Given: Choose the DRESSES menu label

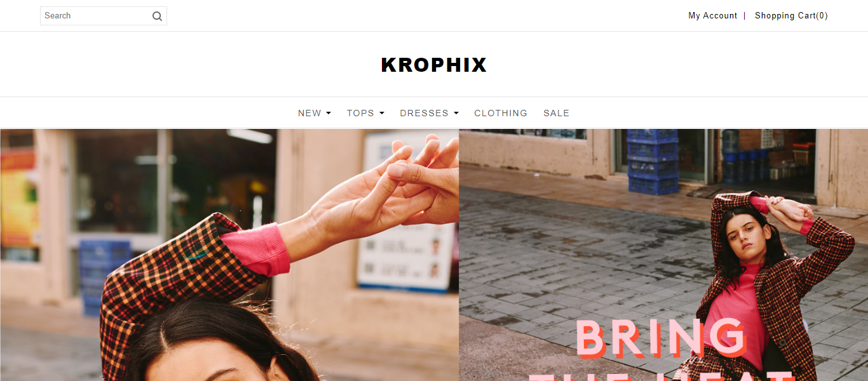Looking at the screenshot, I should (x=424, y=113).
